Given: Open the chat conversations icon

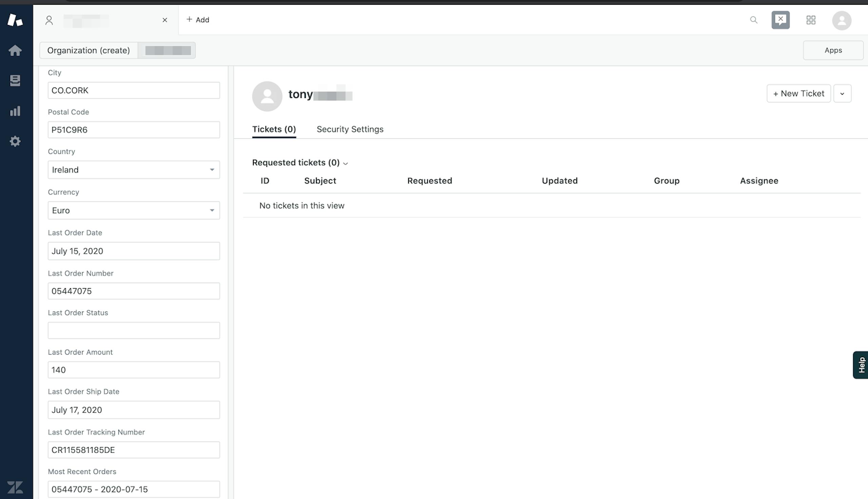Looking at the screenshot, I should (x=780, y=20).
